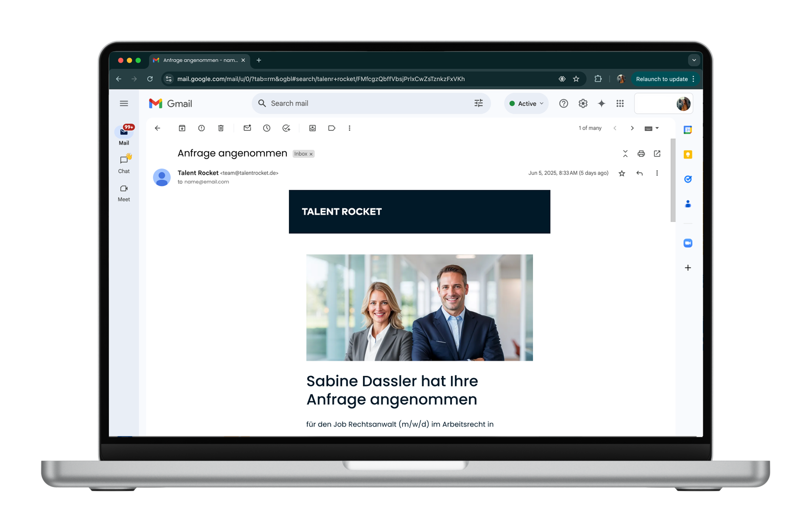Image resolution: width=811 pixels, height=532 pixels.
Task: Open the Google Lens icon in address bar
Action: coord(562,79)
